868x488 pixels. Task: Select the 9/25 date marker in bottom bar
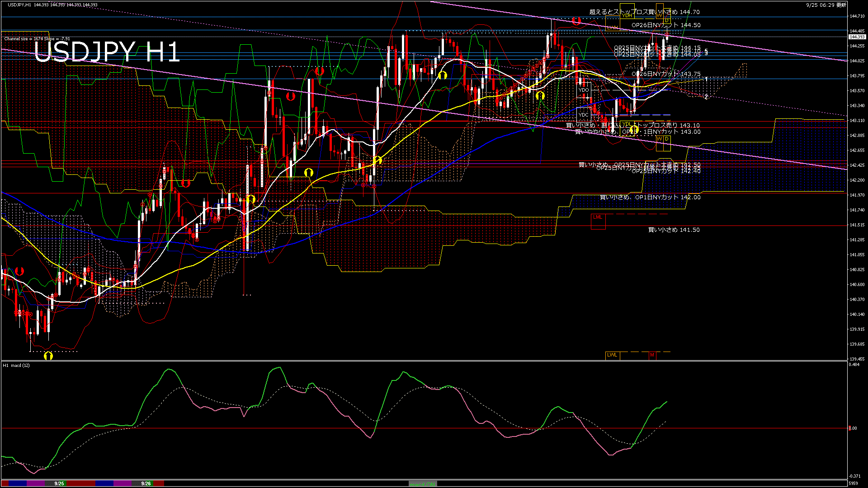point(59,483)
